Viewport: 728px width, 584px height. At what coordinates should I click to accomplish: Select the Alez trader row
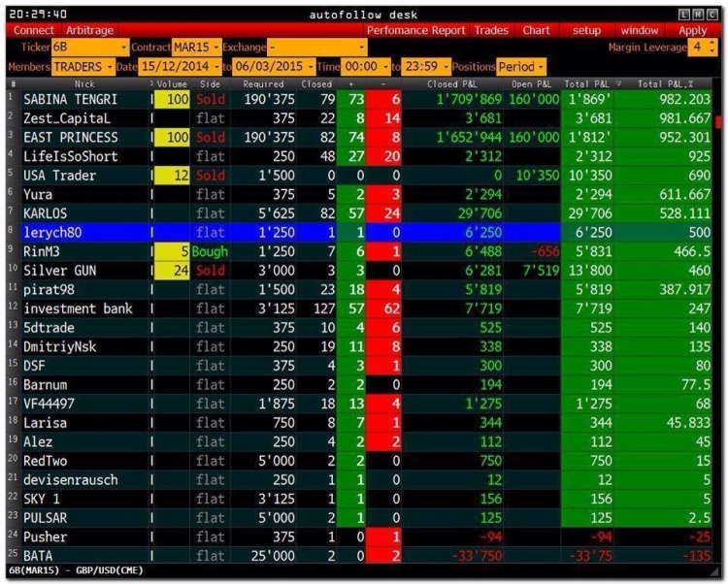pos(359,441)
